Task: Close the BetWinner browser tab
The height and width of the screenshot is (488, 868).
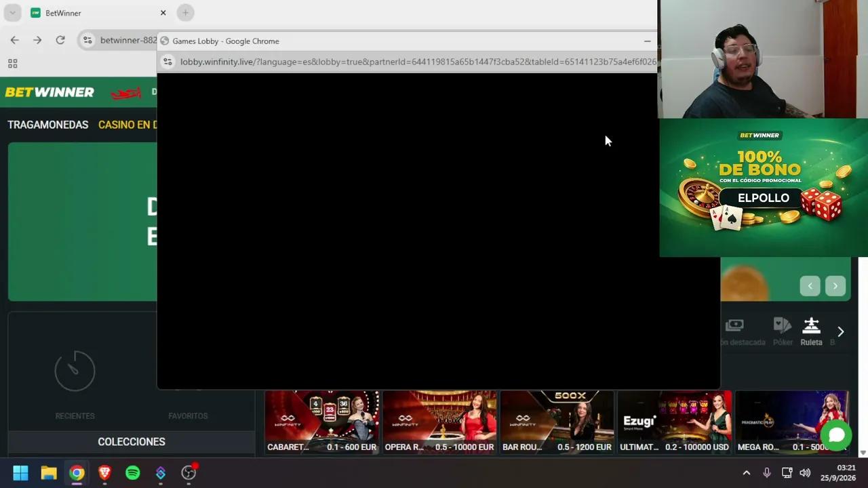Action: click(163, 13)
